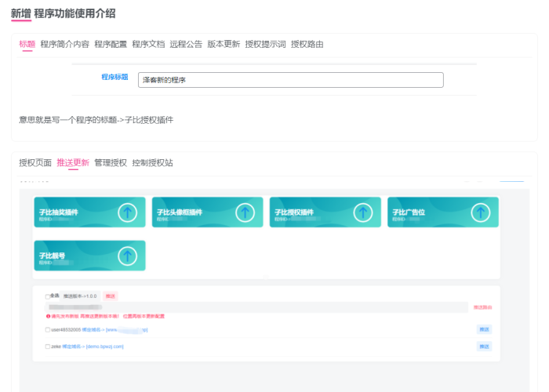
Task: Open the 程序简介内容 tab
Action: click(x=65, y=44)
